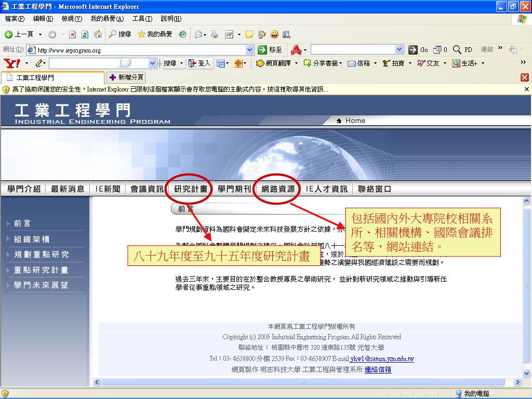Click the Home link in header
Viewport: 532px width, 399px height.
(x=351, y=121)
